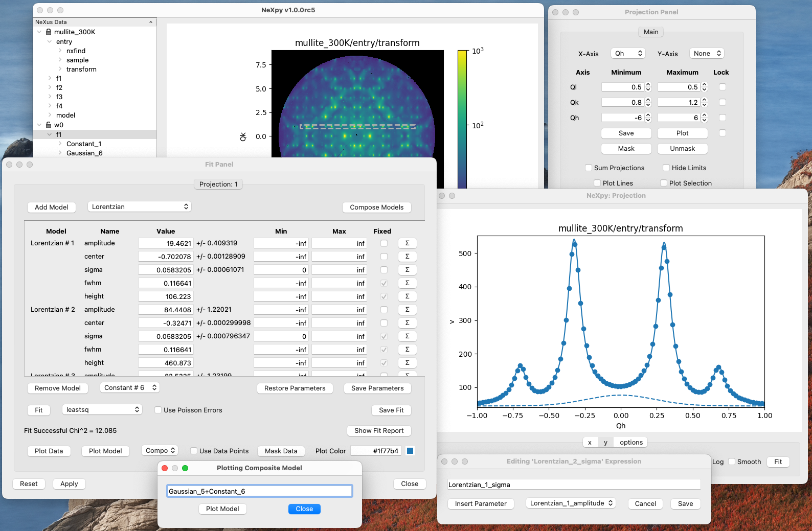The image size is (812, 531).
Task: Click sigma button for Lorentzian 1 center
Action: [407, 257]
